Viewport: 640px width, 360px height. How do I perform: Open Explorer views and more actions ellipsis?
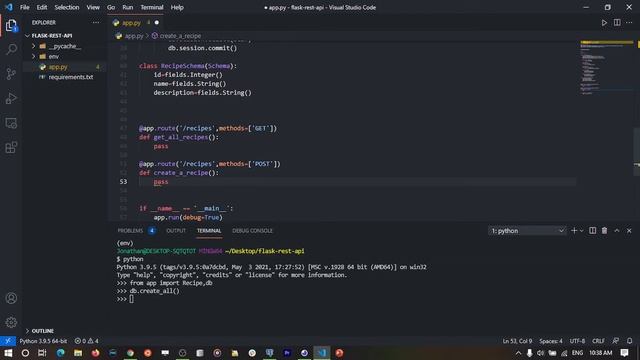click(96, 22)
